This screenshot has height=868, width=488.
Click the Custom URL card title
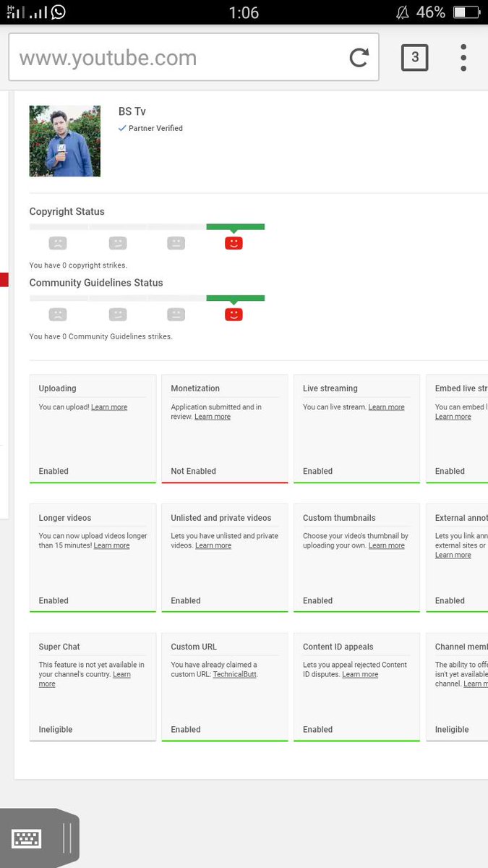[x=194, y=647]
